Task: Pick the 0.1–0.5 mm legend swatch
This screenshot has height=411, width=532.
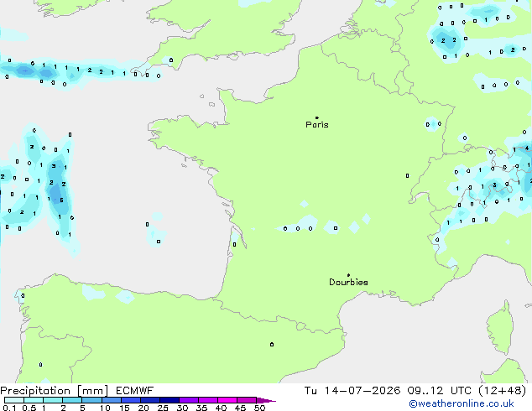Action: point(14,400)
